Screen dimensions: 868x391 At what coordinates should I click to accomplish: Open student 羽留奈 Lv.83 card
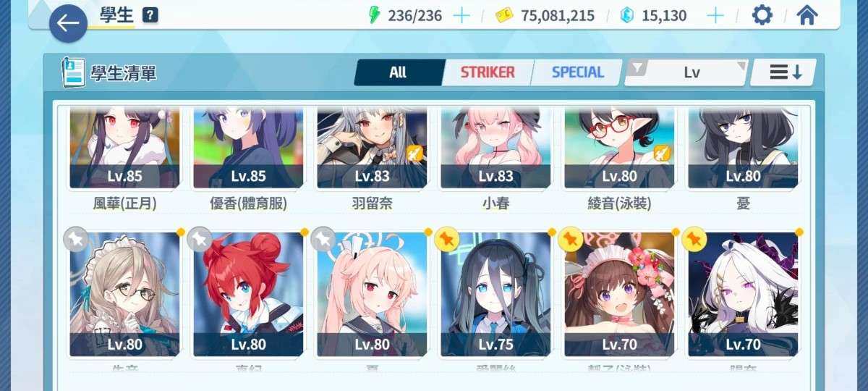click(372, 157)
